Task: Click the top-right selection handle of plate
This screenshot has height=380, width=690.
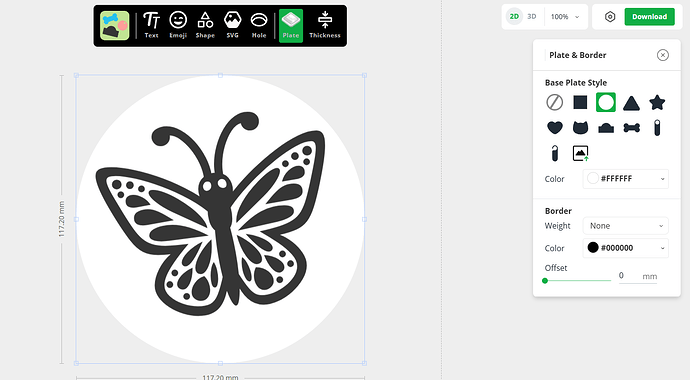Action: click(364, 76)
